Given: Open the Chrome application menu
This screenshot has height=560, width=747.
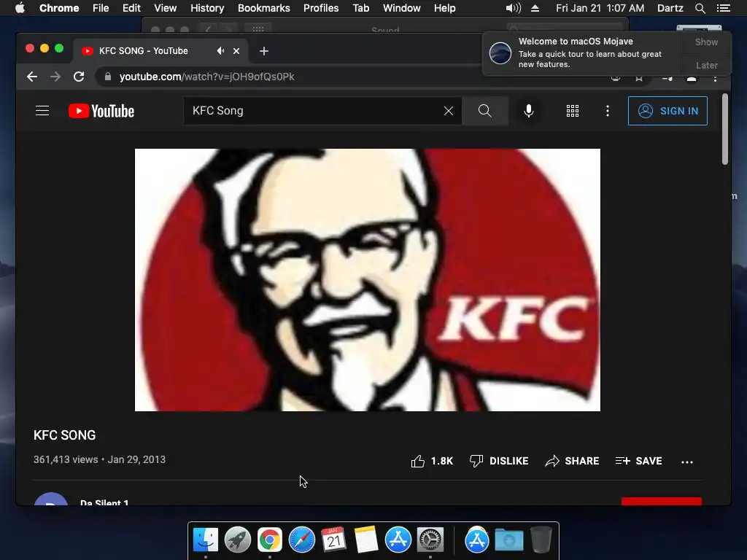Looking at the screenshot, I should point(59,8).
